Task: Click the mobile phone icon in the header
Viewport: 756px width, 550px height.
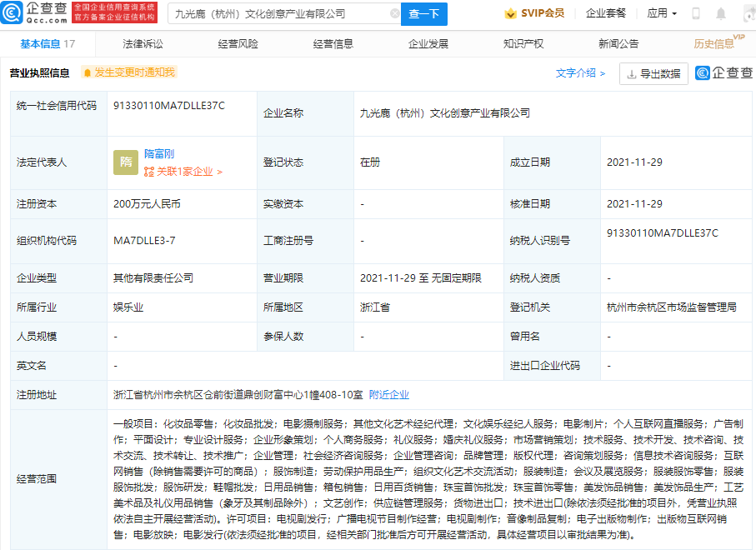Action: pos(696,13)
